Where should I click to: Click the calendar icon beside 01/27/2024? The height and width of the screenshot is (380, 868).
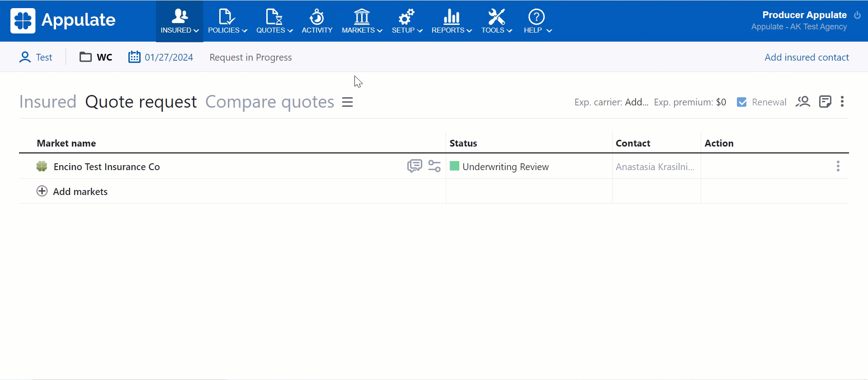(134, 57)
